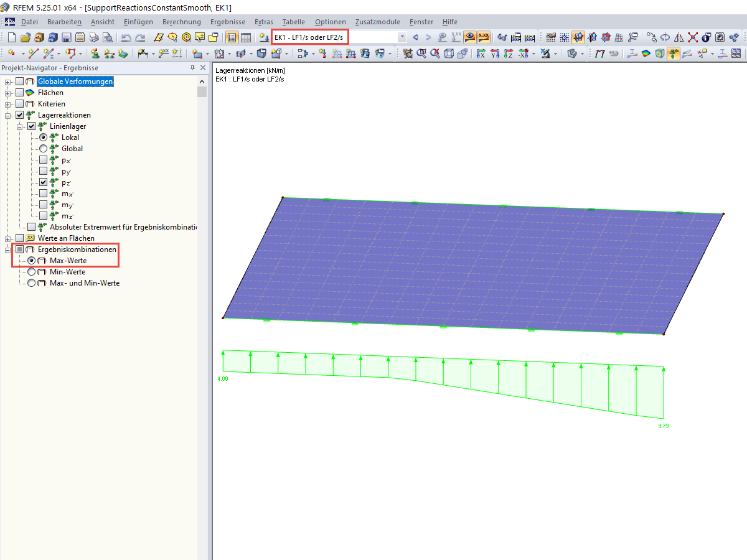The image size is (747, 560).
Task: Expand the Kriterien tree node
Action: [x=8, y=104]
